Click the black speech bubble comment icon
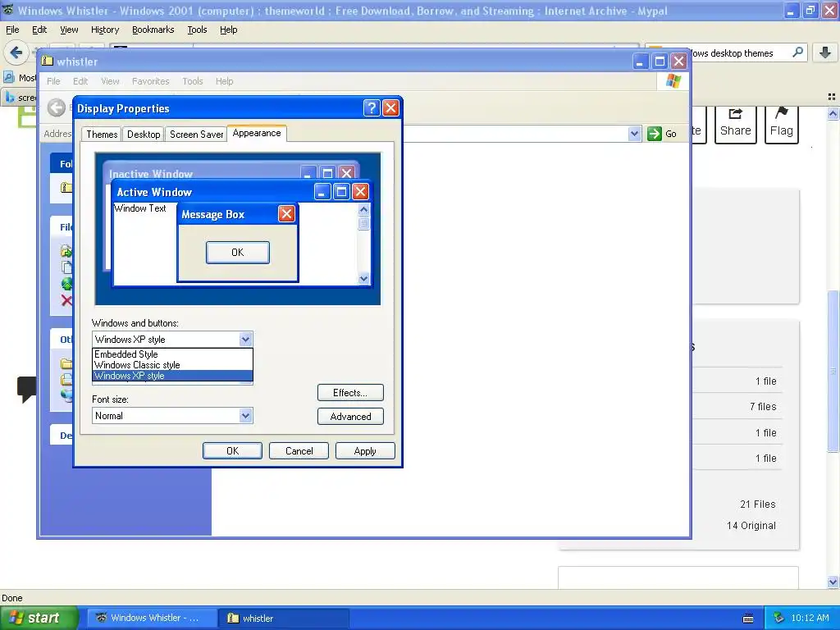Viewport: 840px width, 630px height. pos(27,389)
